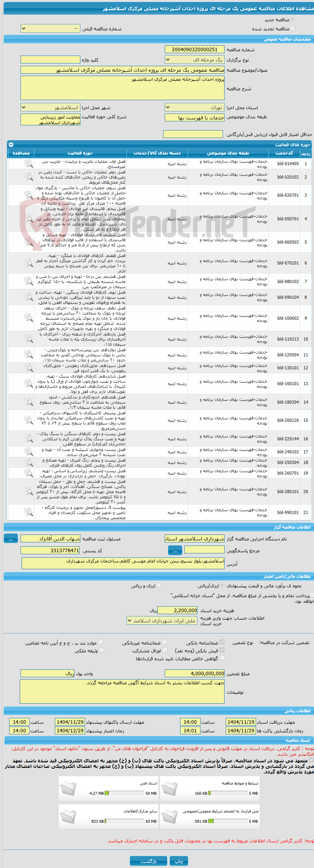
Task: Select the مناقصه تجدید شده radio button
Action: tap(292, 28)
